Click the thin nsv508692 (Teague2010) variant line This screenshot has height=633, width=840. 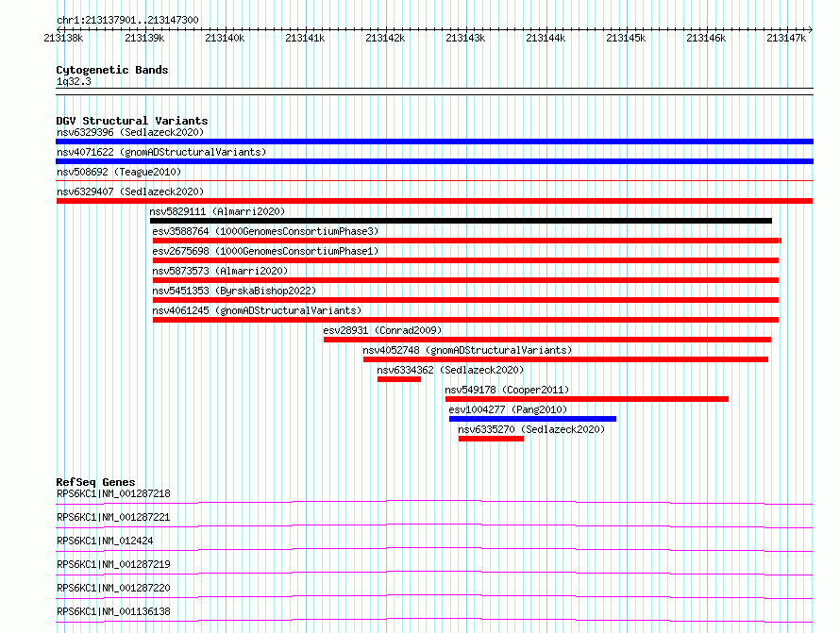(x=434, y=181)
